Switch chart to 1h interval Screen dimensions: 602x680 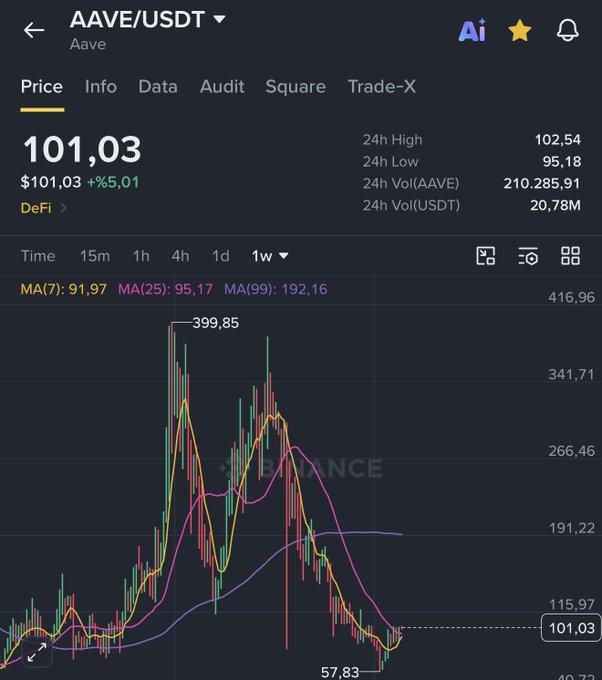click(141, 256)
